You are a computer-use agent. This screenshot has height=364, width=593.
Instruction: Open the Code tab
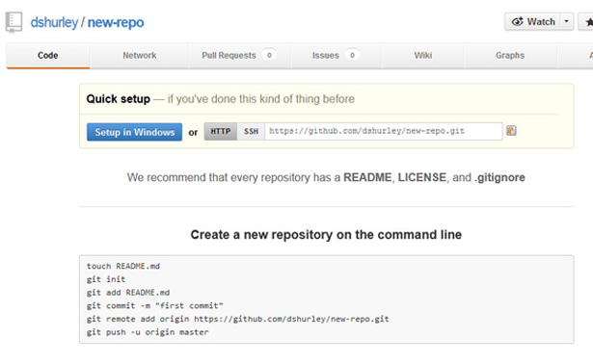(x=48, y=56)
